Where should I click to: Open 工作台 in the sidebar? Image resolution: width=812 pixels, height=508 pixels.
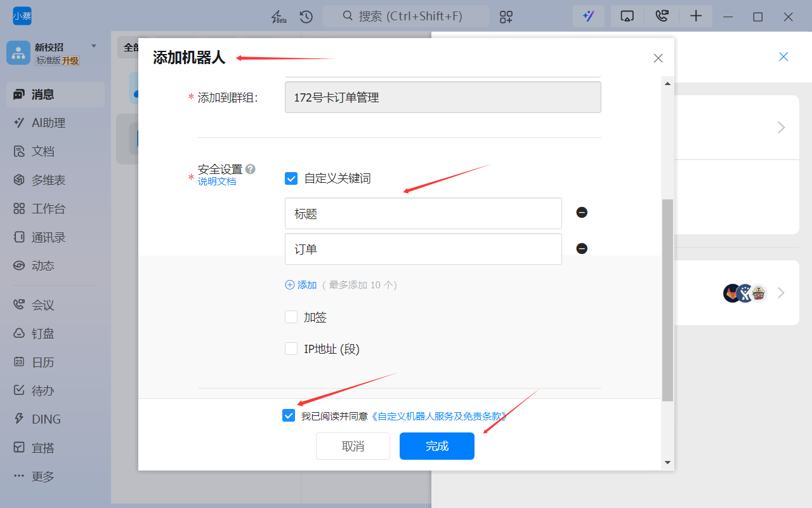click(x=55, y=209)
